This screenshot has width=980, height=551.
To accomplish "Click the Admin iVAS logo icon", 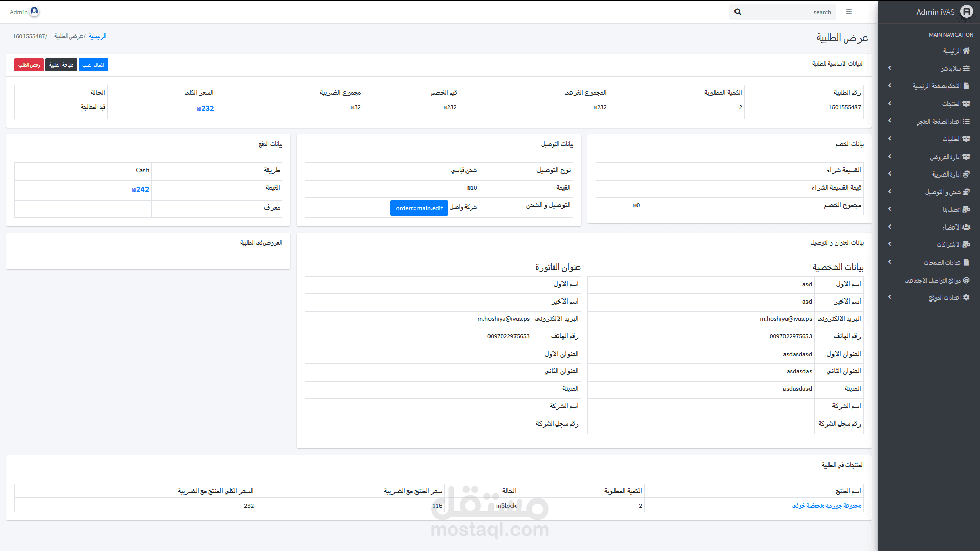I will [966, 12].
